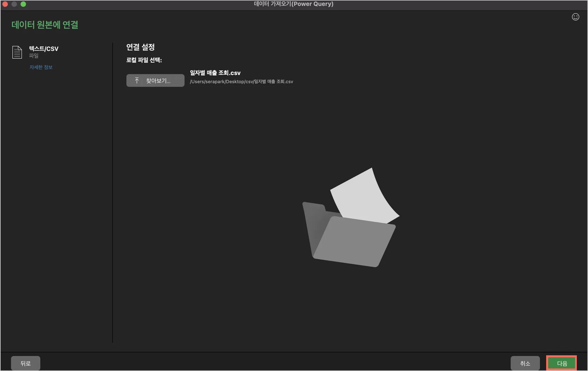Screen dimensions: 588x371
Task: Click the 찾아보기... browse button
Action: (155, 80)
